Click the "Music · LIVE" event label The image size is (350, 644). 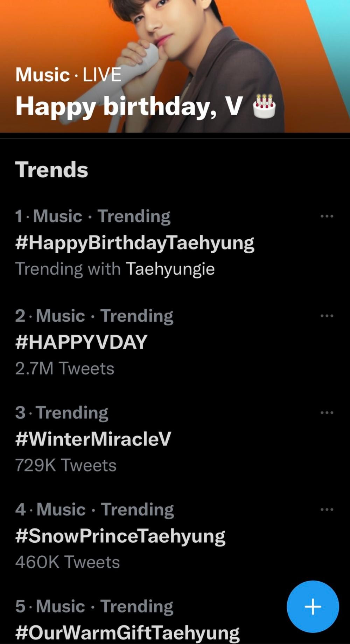[x=68, y=75]
